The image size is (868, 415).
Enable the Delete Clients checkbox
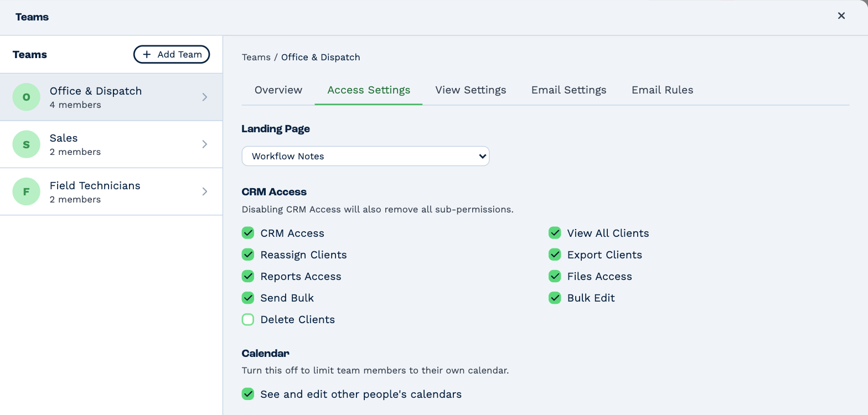point(248,319)
